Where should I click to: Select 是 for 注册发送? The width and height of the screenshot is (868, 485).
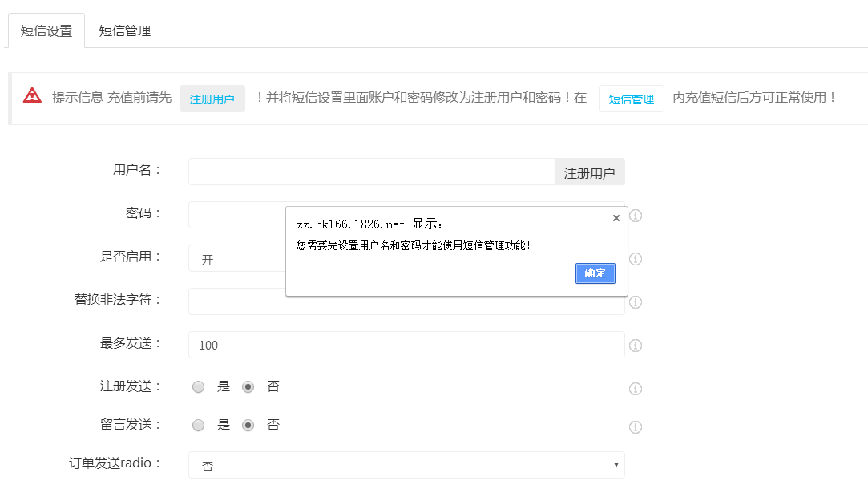point(198,386)
